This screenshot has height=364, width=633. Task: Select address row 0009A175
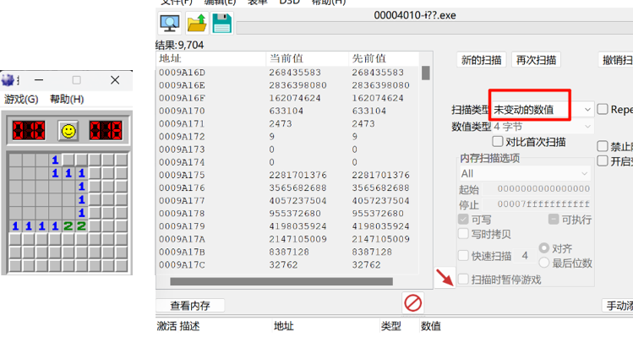pyautogui.click(x=287, y=175)
